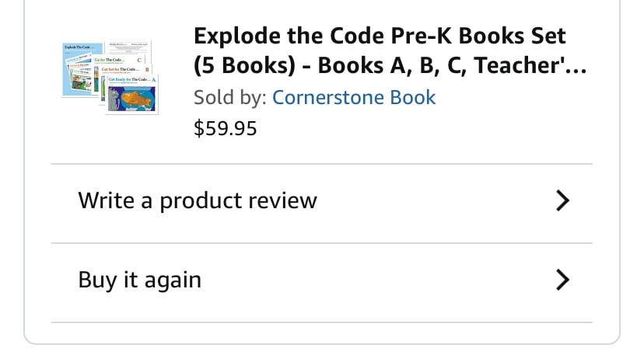Screen dimensions: 644x355
Task: Click the $59.95 price text
Action: point(225,128)
